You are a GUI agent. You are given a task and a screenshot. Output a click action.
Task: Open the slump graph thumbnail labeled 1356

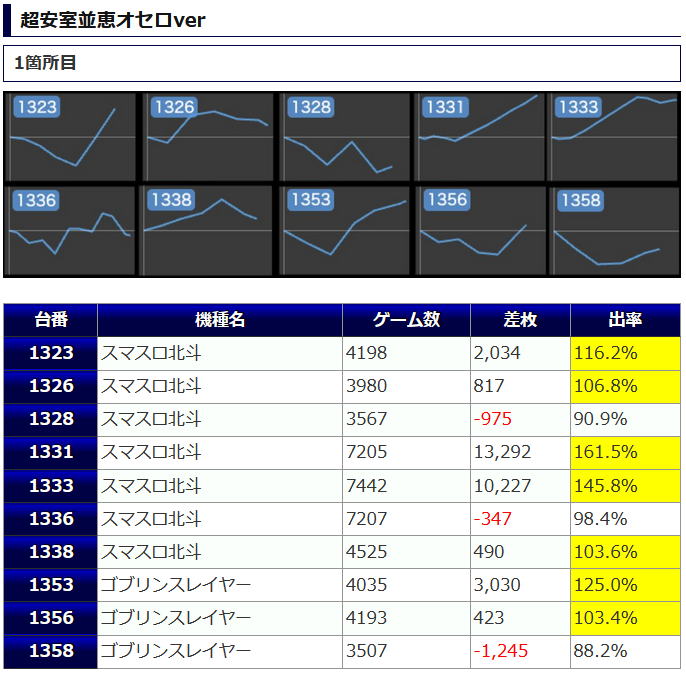(x=481, y=231)
